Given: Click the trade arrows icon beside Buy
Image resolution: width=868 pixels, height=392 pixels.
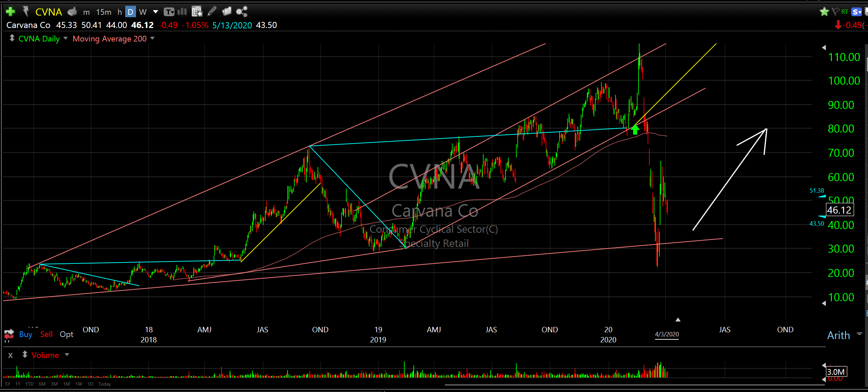Looking at the screenshot, I should click(x=9, y=334).
